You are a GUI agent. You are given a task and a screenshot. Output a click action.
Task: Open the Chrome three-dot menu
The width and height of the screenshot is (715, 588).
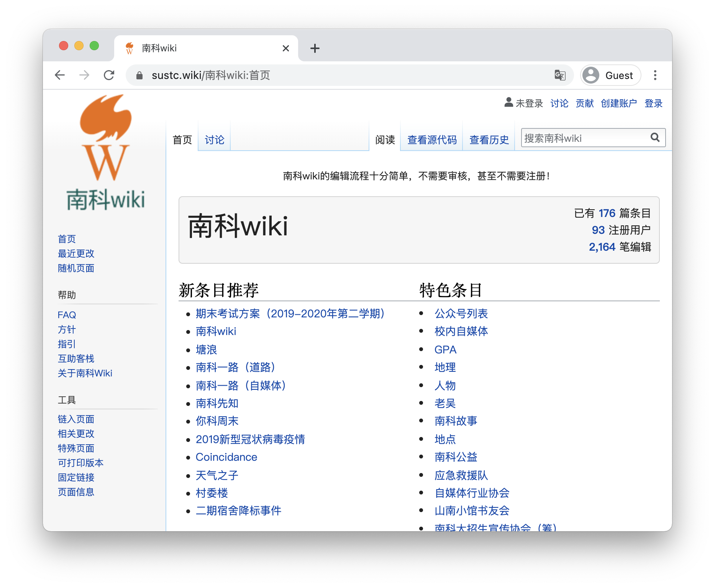tap(655, 75)
